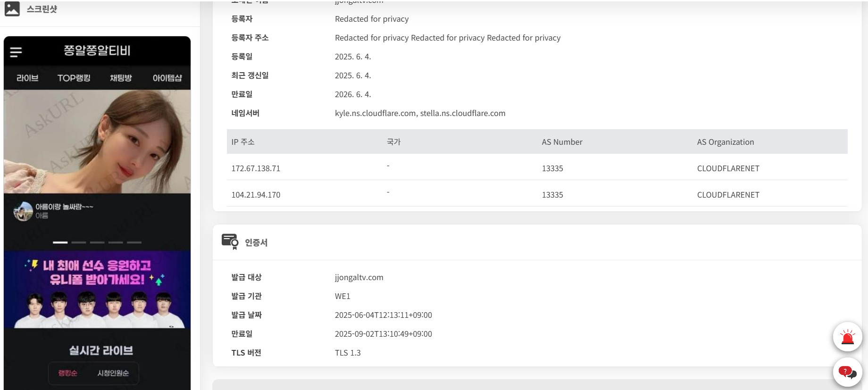
Task: Click the certificate expiry 2025-09-02 timestamp
Action: [384, 334]
